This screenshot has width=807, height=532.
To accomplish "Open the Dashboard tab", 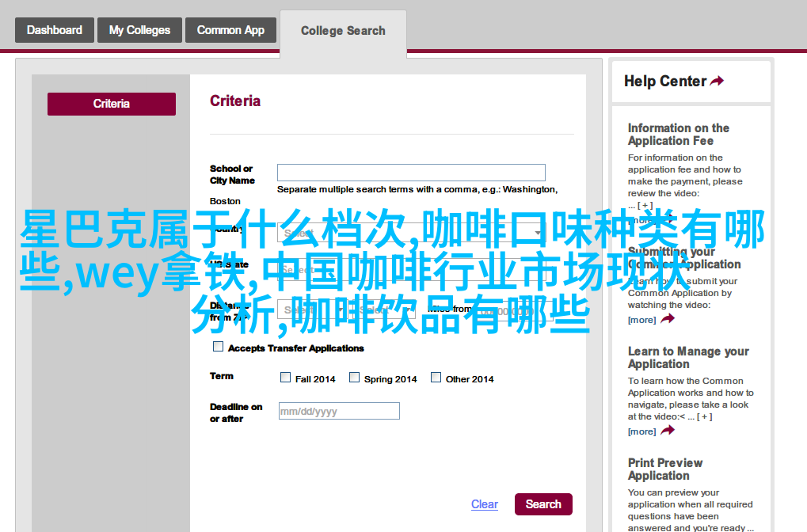I will coord(55,30).
